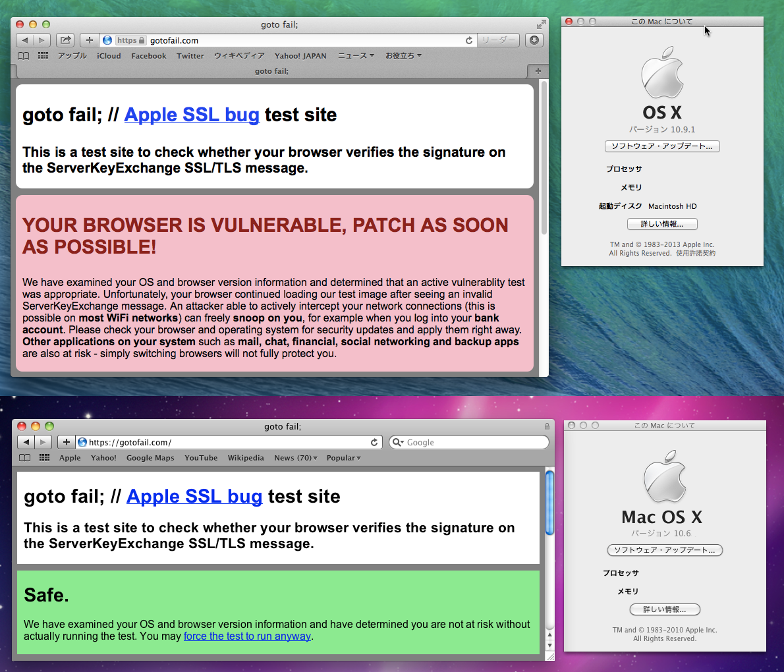Click https://gotofail.com/ address field in bottom Safari
The width and height of the screenshot is (784, 672).
tap(228, 442)
